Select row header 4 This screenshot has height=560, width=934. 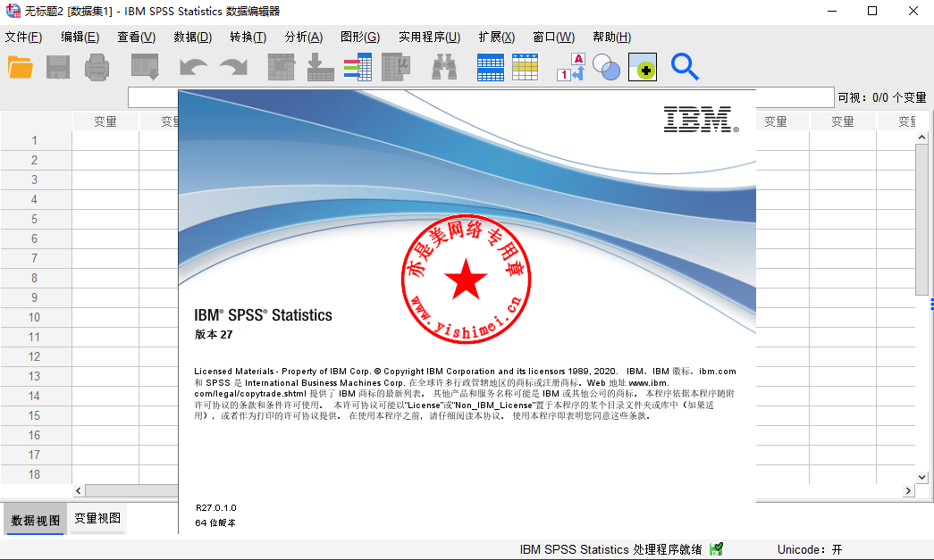pos(35,199)
